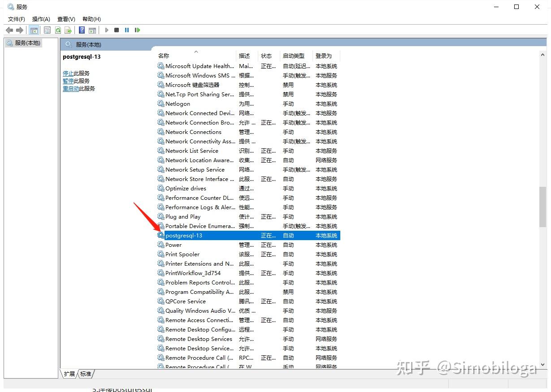Click the vertical scrollbar up arrow
The image size is (551, 392).
point(543,54)
